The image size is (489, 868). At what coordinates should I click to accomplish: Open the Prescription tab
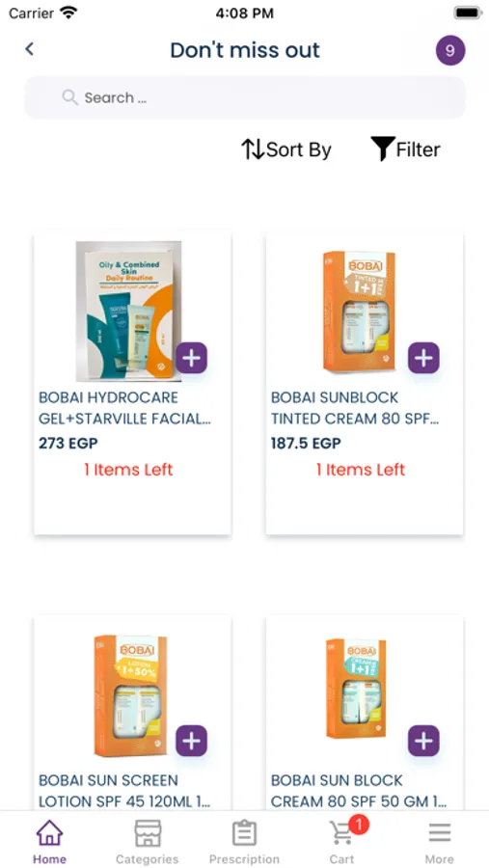point(244,841)
